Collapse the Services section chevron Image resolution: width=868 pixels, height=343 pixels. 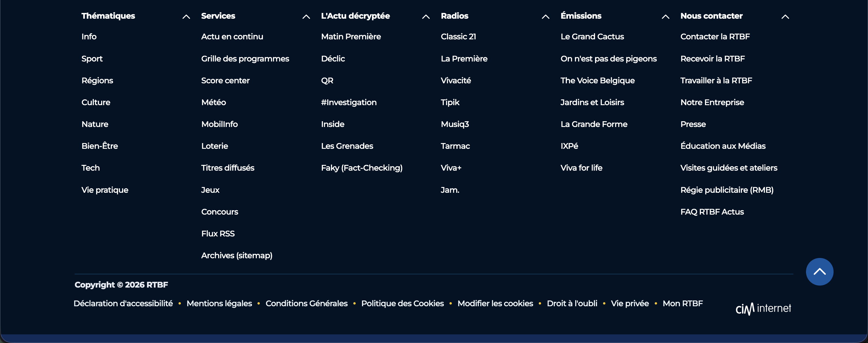(x=306, y=17)
